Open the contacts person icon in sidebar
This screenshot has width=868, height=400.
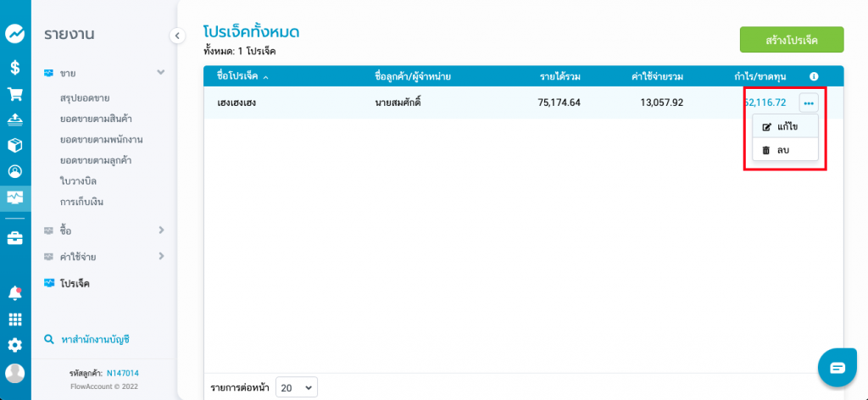[15, 171]
